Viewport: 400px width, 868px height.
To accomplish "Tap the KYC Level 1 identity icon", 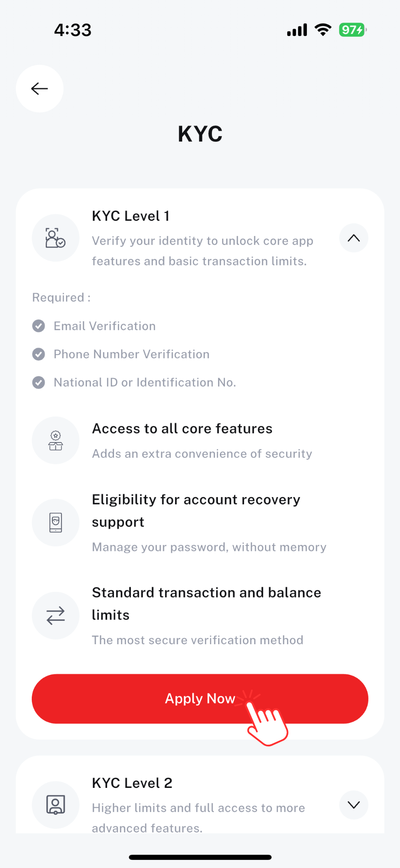I will [56, 238].
